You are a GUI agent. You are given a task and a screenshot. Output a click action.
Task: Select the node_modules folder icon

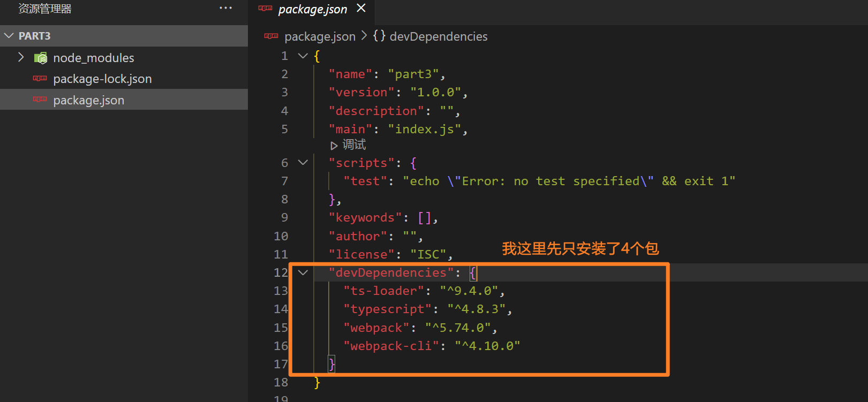click(41, 58)
